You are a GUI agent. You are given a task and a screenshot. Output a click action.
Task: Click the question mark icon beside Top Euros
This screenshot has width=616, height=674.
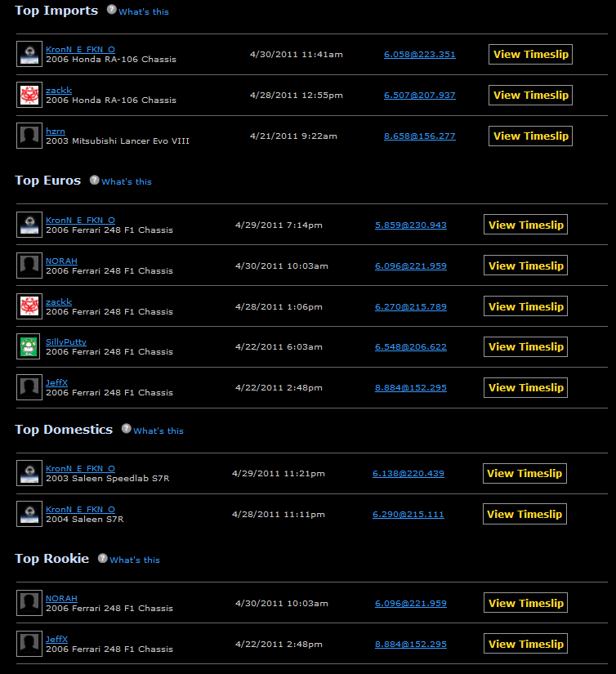pos(94,180)
